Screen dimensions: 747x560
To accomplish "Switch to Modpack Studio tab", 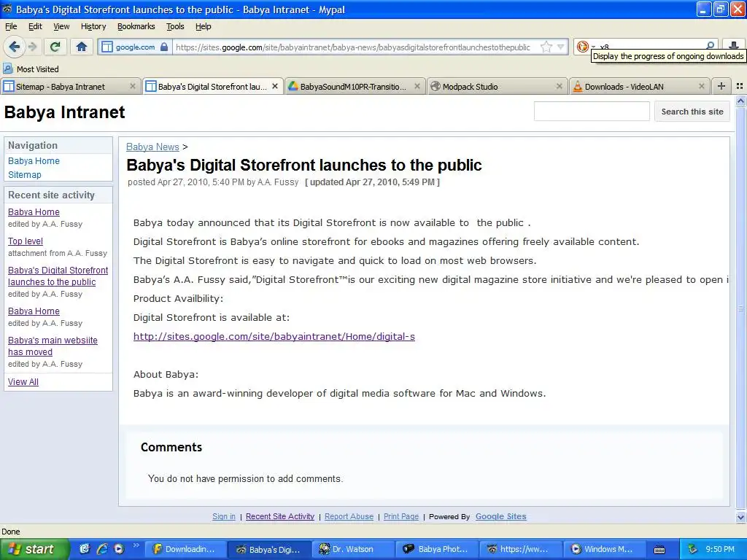I will pos(497,86).
